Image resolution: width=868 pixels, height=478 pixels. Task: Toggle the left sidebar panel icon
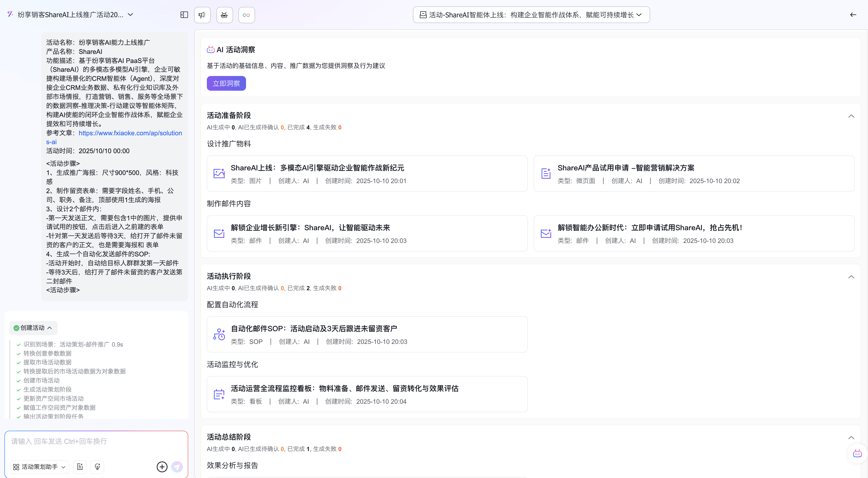(184, 15)
